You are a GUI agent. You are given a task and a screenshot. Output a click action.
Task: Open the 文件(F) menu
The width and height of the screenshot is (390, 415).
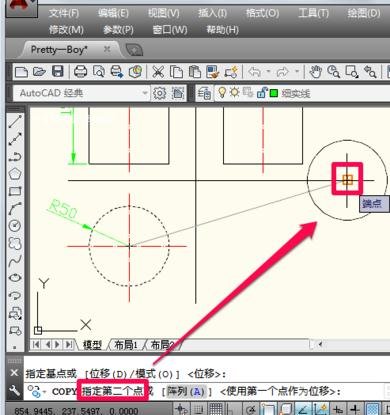[x=64, y=13]
